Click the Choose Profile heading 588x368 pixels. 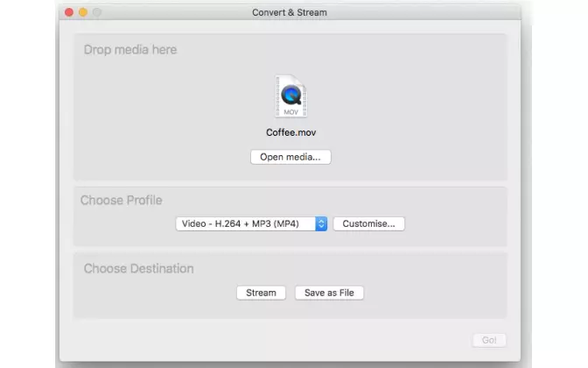click(x=122, y=200)
